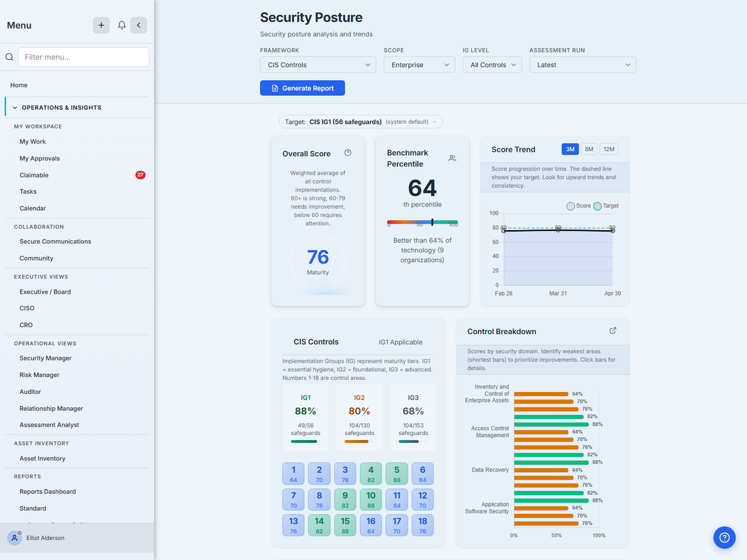
Task: Select the 6M trend range
Action: [x=590, y=149]
